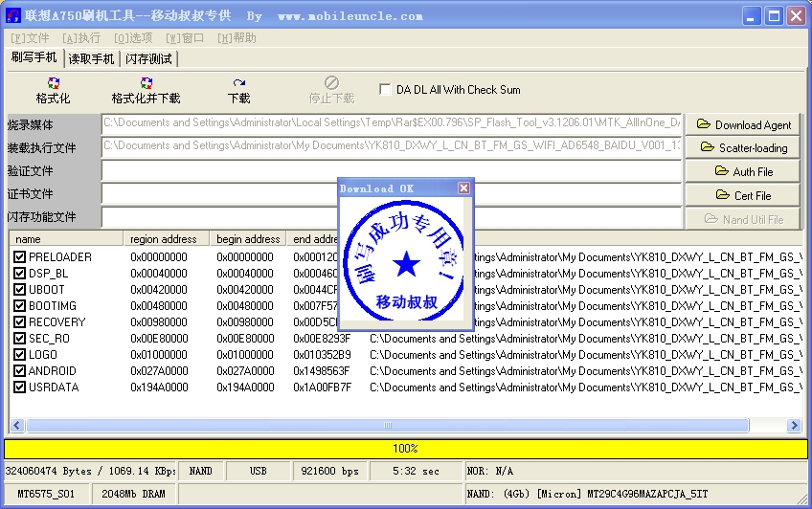Uncheck the UBOOT partition
Viewport: 812px width, 509px height.
pos(20,290)
